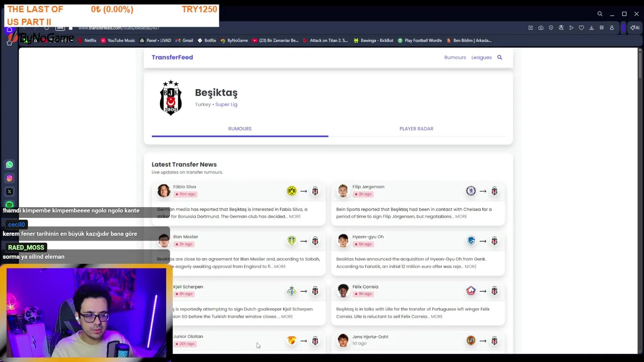644x362 pixels.
Task: Open the downloads icon
Action: pos(591,28)
